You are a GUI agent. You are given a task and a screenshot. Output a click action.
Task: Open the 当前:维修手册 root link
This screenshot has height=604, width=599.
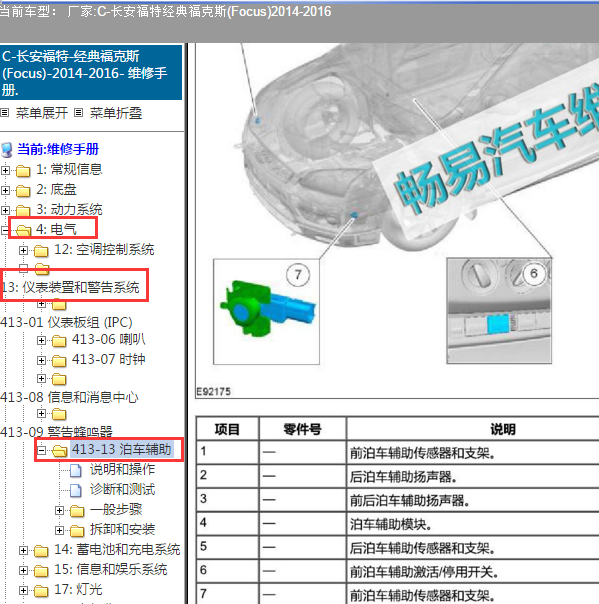click(x=58, y=149)
